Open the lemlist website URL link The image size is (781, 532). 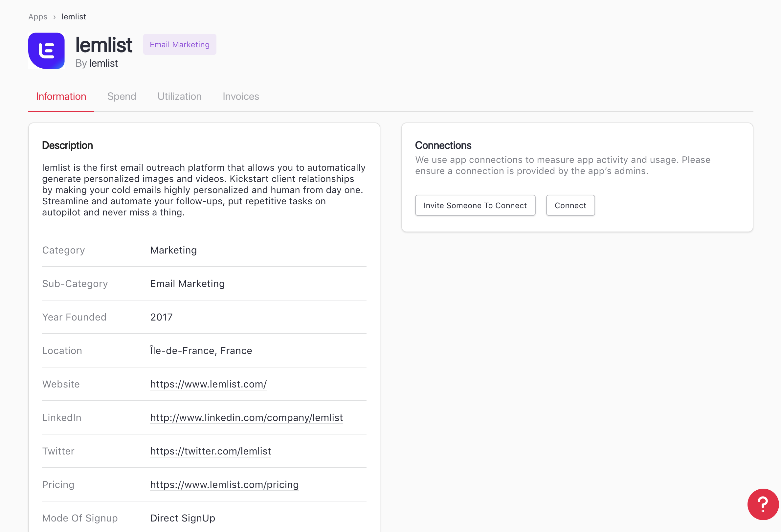(x=208, y=384)
